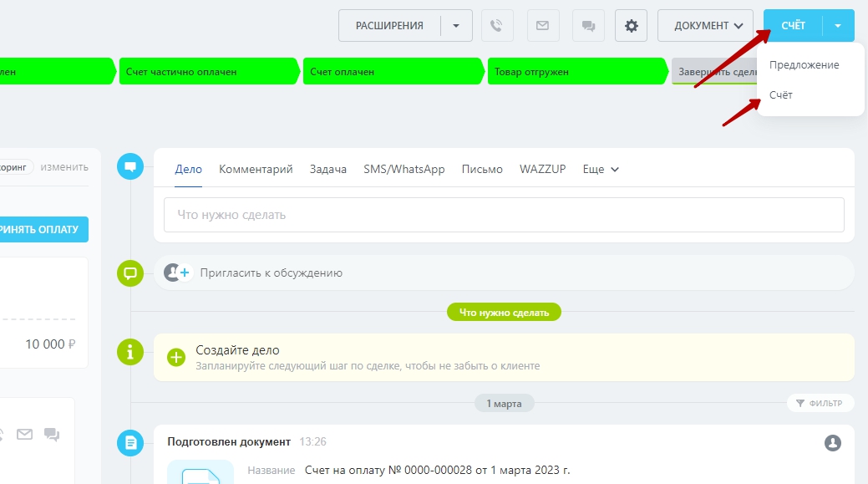Click the Что нужно сделать input field
Viewport: 868px width, 484px height.
[503, 215]
